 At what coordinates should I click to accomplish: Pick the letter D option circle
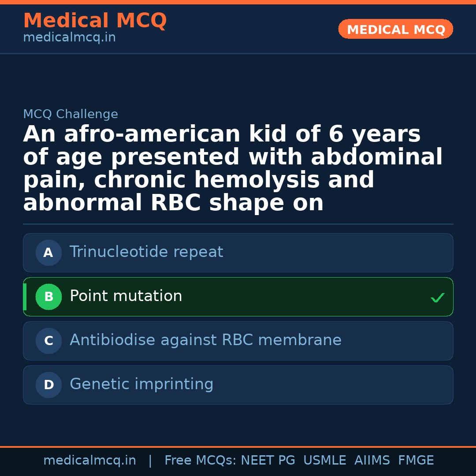(48, 385)
